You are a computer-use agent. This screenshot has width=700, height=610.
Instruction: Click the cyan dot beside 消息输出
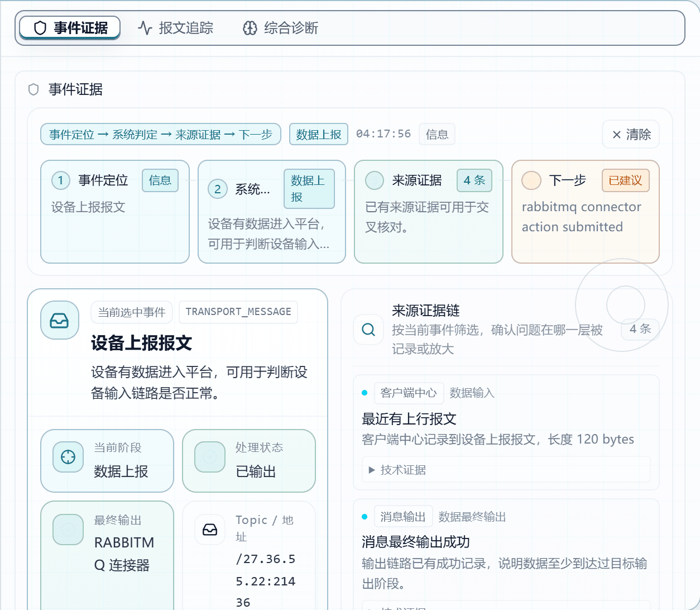coord(365,517)
